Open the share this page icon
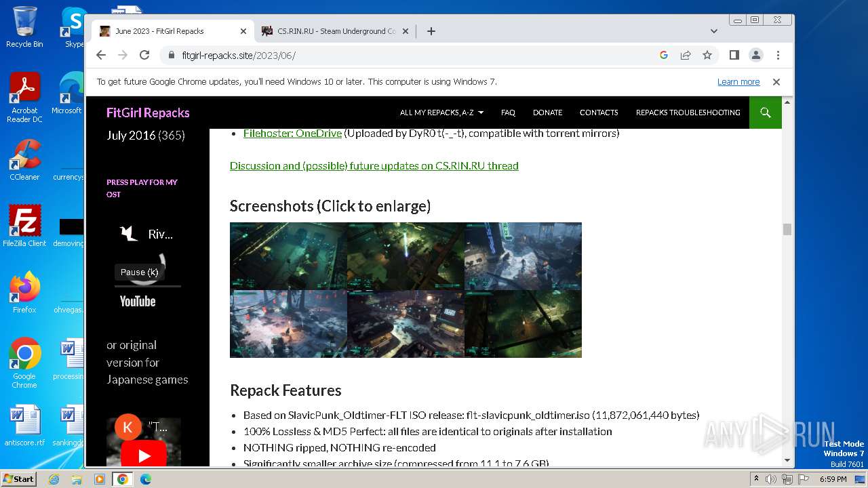868x488 pixels. (686, 55)
